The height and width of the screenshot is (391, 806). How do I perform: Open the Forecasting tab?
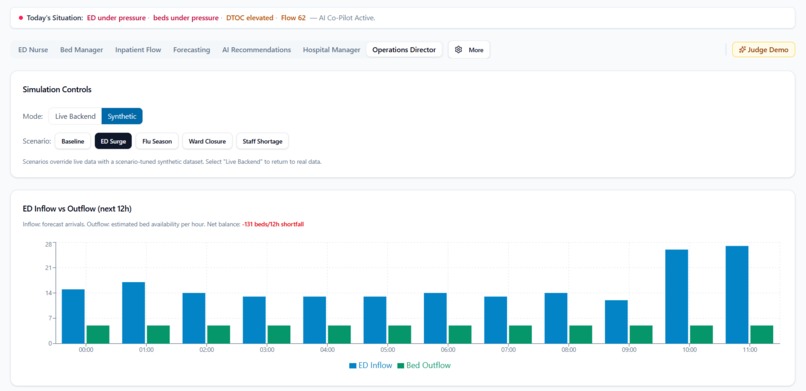pyautogui.click(x=191, y=50)
